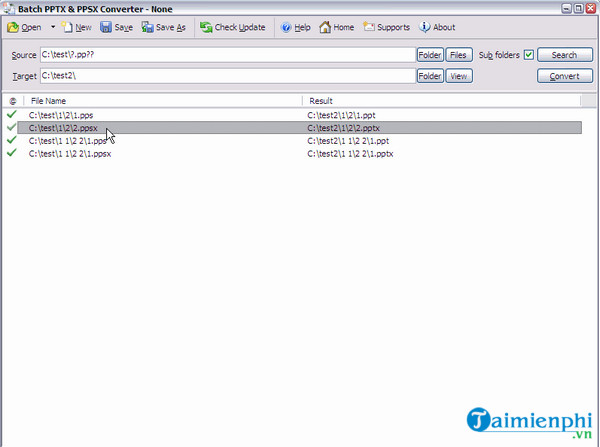Choose Save As in toolbar
The width and height of the screenshot is (600, 447).
coord(163,27)
